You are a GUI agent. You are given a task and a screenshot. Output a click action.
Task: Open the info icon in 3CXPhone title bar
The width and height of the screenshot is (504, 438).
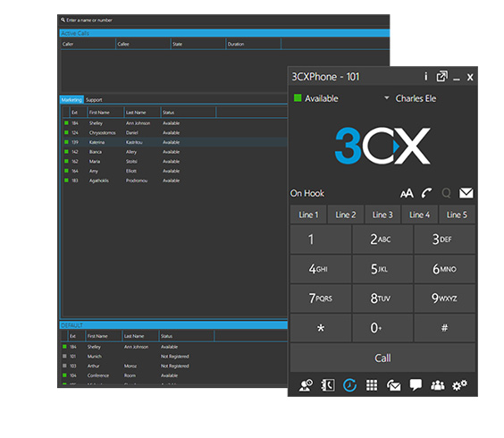point(426,77)
